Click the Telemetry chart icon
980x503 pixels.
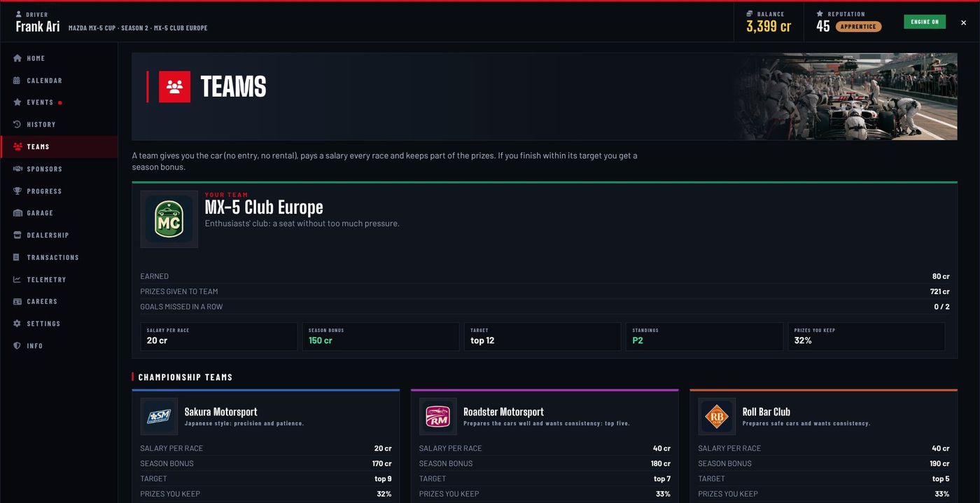17,280
